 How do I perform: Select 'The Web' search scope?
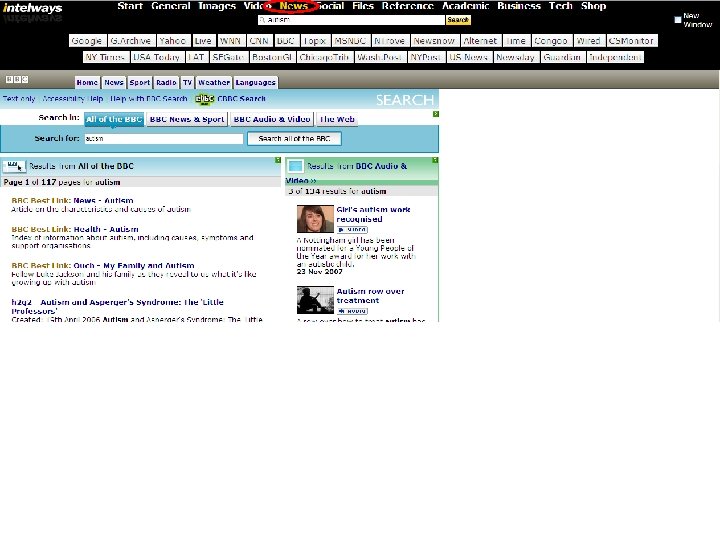(337, 119)
